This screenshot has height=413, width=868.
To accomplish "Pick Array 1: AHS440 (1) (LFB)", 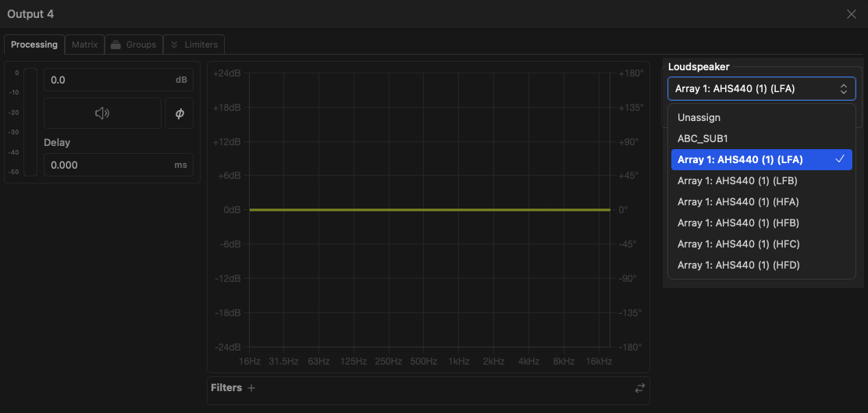I will [737, 181].
